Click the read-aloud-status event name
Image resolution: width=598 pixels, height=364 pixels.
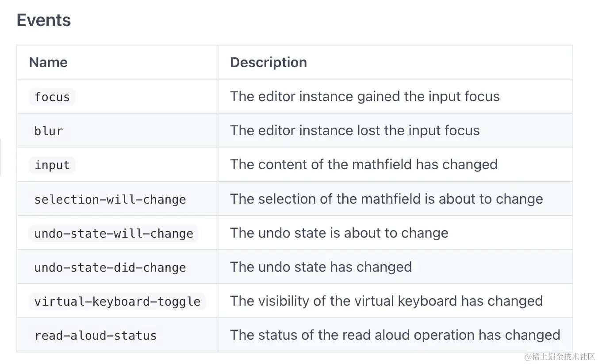pos(96,335)
